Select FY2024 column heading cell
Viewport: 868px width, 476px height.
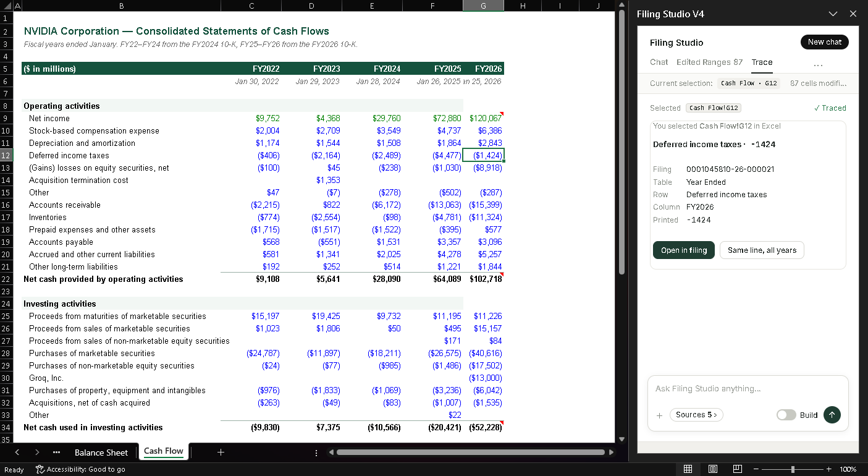click(371, 69)
